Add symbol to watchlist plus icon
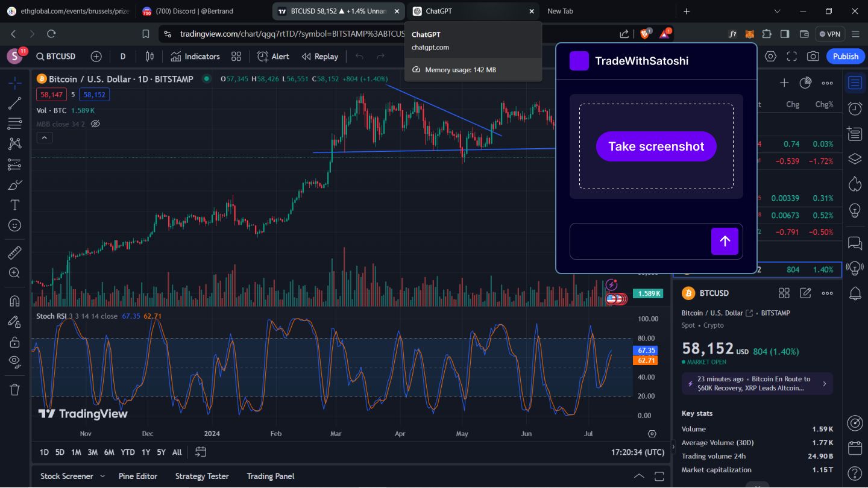The height and width of the screenshot is (488, 868). [784, 83]
